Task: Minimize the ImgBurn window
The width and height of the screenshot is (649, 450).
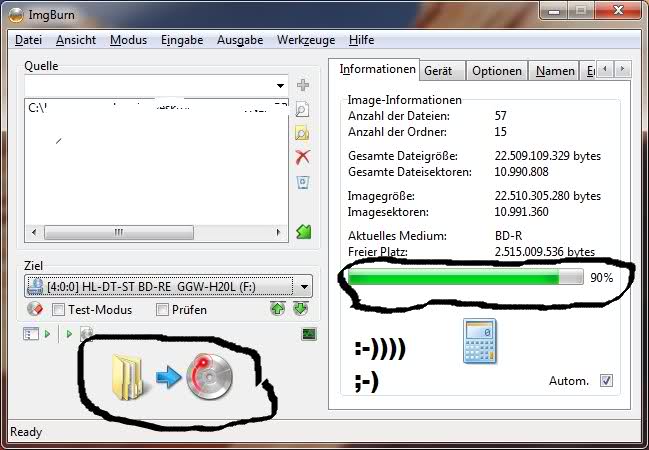Action: pyautogui.click(x=554, y=11)
